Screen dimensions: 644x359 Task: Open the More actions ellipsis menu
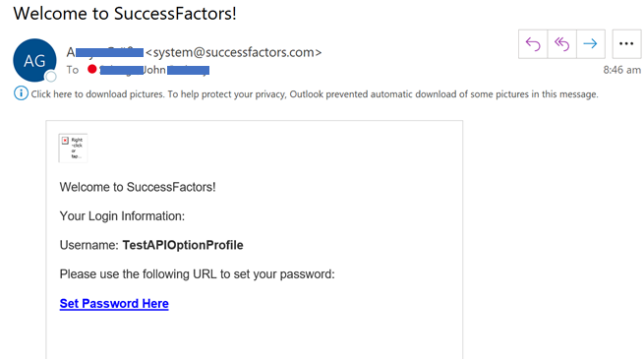coord(626,44)
